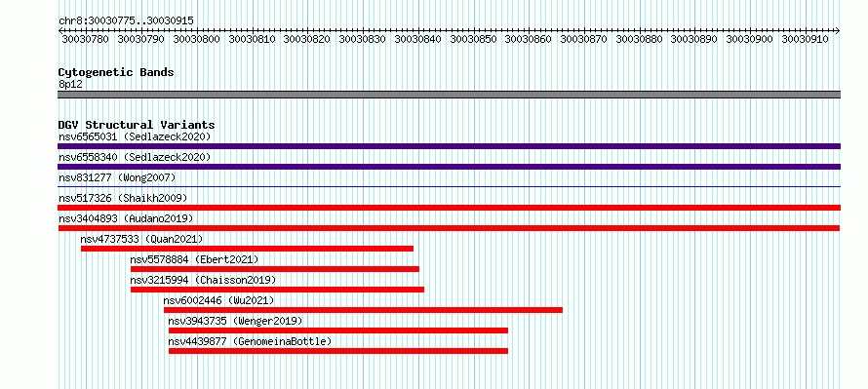Click ruler position 30030900
This screenshot has width=868, height=389.
(750, 39)
